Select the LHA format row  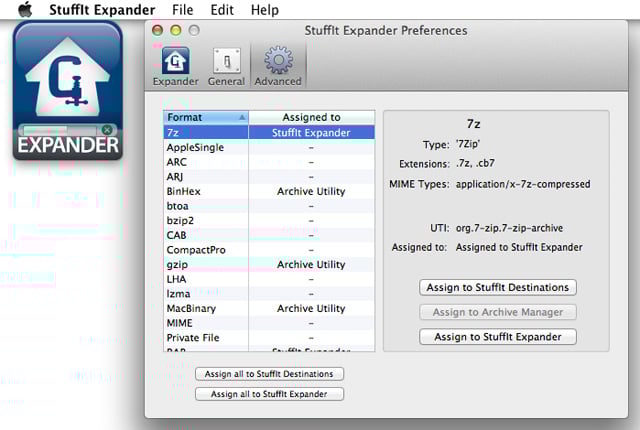point(269,279)
